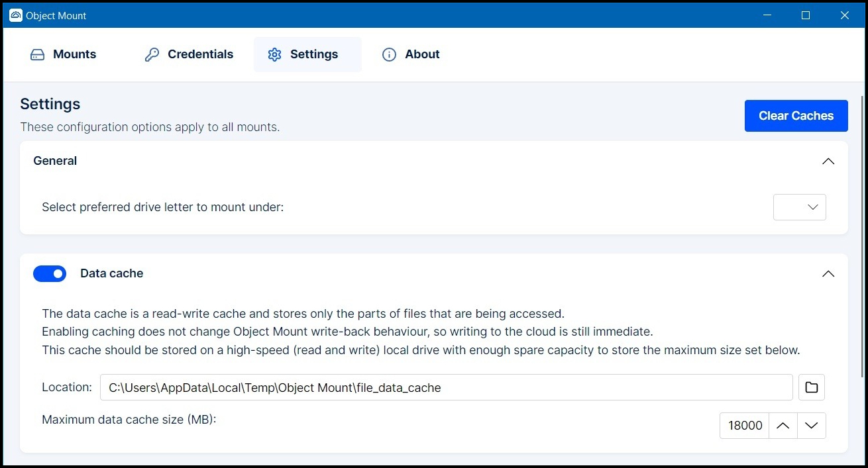Open About using the info icon
Screen dimensions: 868x468
coord(389,55)
